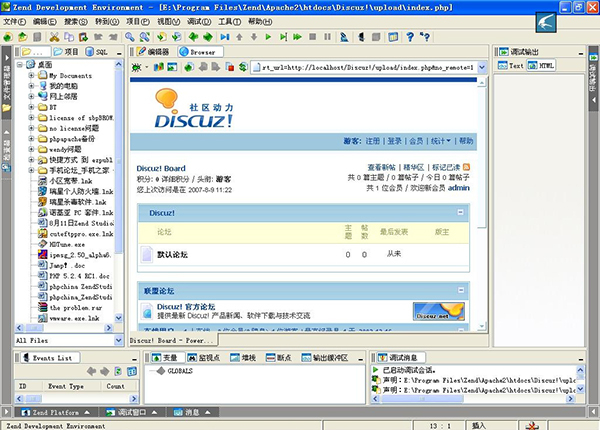This screenshot has width=600, height=430.
Task: Open the 默认论坛 forum link
Action: (173, 254)
